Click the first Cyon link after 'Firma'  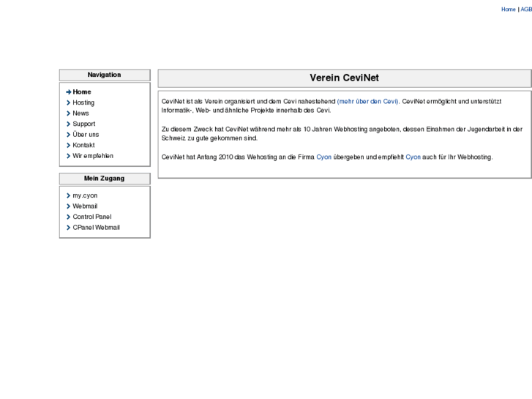323,157
